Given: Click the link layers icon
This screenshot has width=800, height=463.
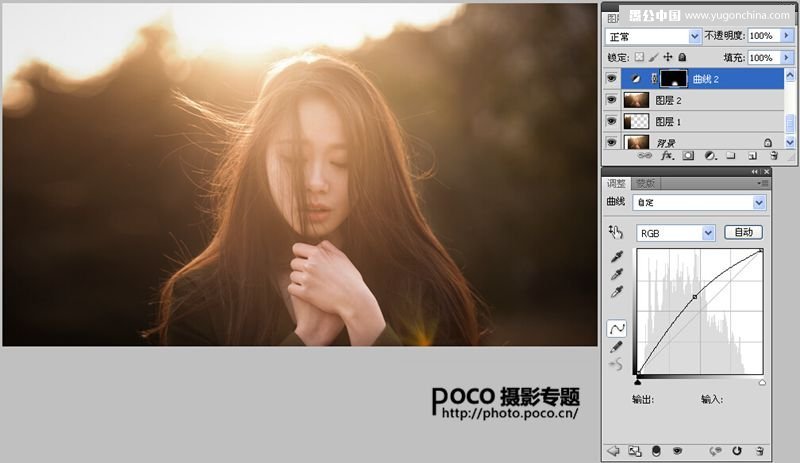Looking at the screenshot, I should coord(644,156).
